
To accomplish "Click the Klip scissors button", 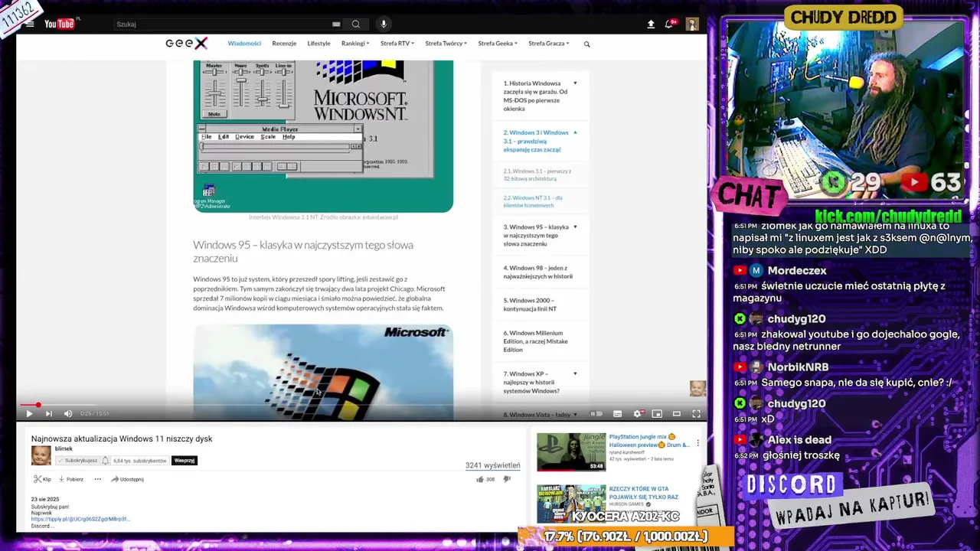I will point(42,479).
